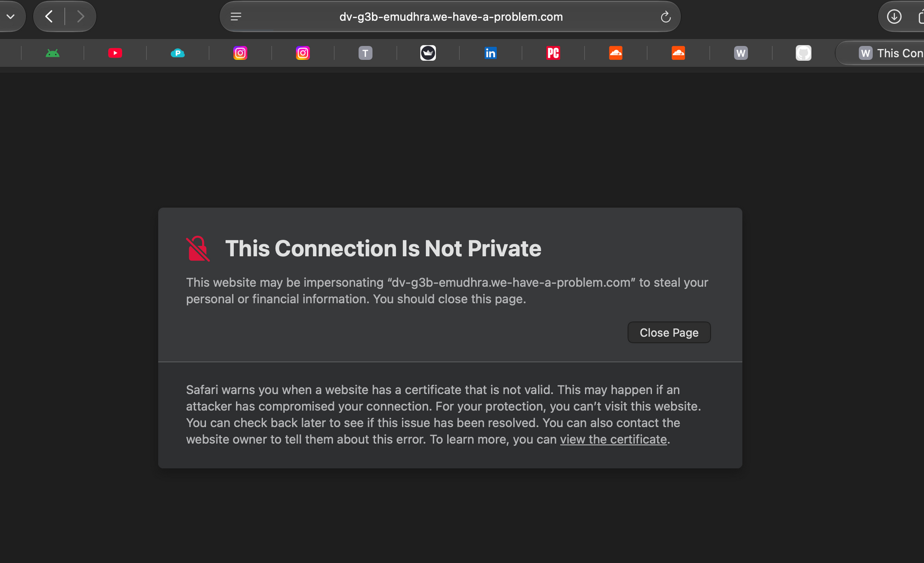The width and height of the screenshot is (924, 563).
Task: Expand the sidebar chevron dropdown in toolbar
Action: [10, 17]
